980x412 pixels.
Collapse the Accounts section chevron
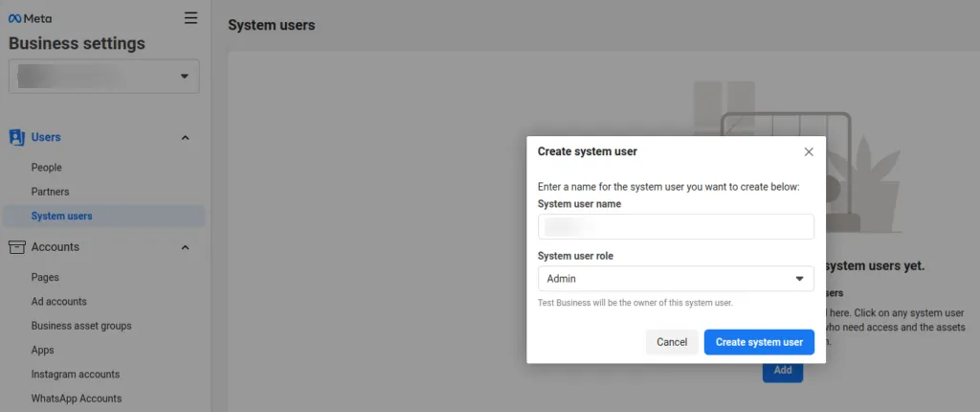tap(185, 247)
